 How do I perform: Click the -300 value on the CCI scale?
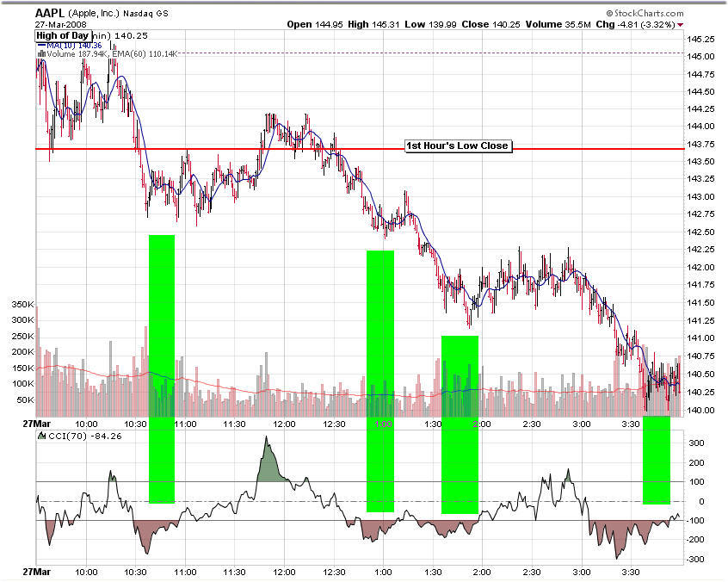[x=694, y=560]
